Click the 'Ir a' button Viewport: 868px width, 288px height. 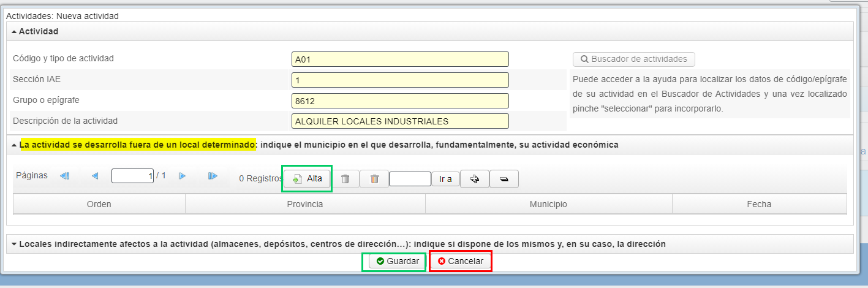pos(445,179)
